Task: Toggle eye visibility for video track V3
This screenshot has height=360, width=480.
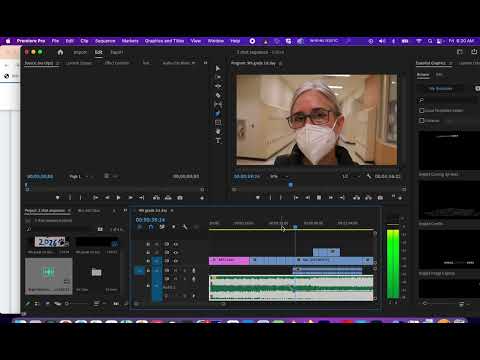Action: (x=176, y=244)
